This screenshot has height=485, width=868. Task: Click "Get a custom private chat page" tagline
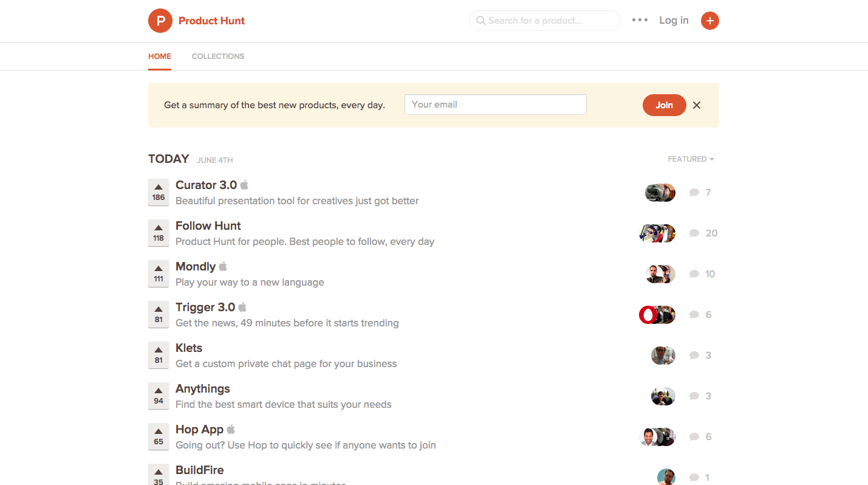coord(286,364)
